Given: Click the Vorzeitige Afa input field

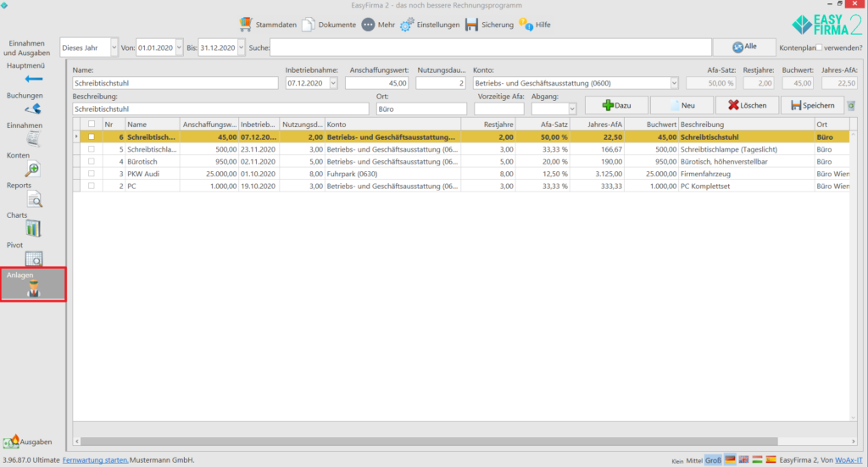Looking at the screenshot, I should coord(498,109).
